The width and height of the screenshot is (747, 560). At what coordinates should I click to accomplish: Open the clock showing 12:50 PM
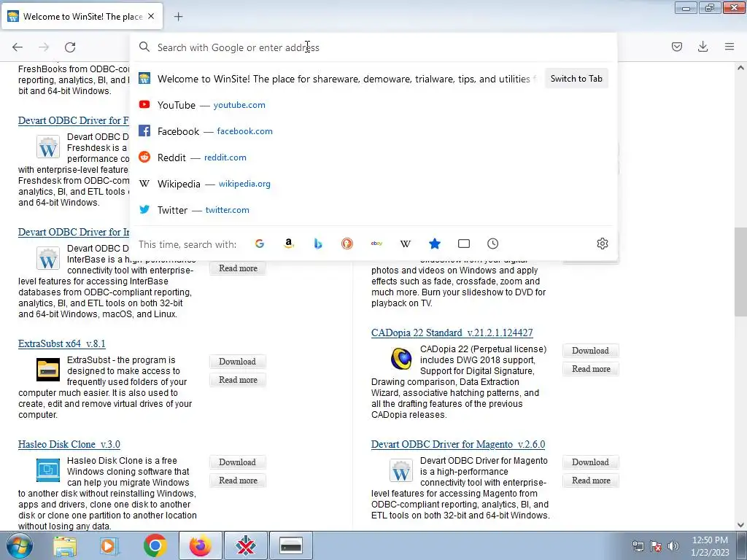[x=710, y=546]
